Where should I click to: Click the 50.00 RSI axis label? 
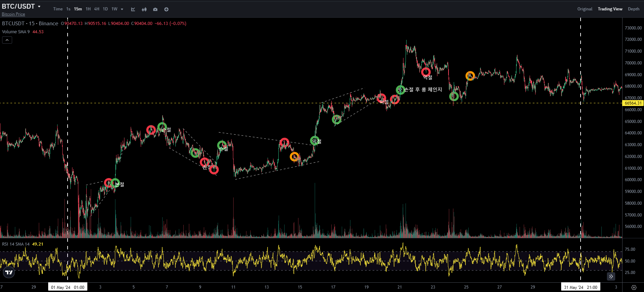coord(630,261)
